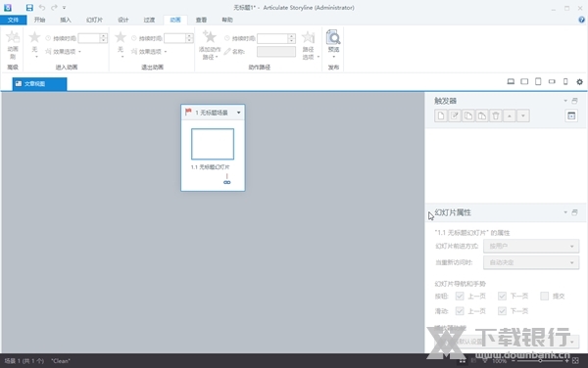Viewport: 588px width, 368px height.
Task: Click the zoom slider handle in status bar
Action: 540,361
